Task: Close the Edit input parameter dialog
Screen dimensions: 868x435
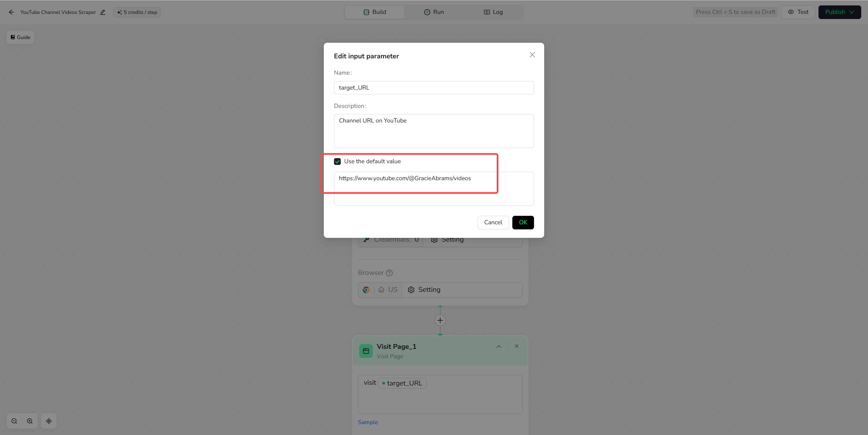Action: 532,55
